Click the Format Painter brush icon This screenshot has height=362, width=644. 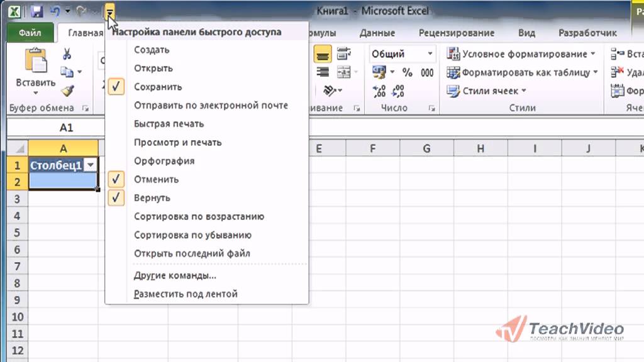[68, 90]
